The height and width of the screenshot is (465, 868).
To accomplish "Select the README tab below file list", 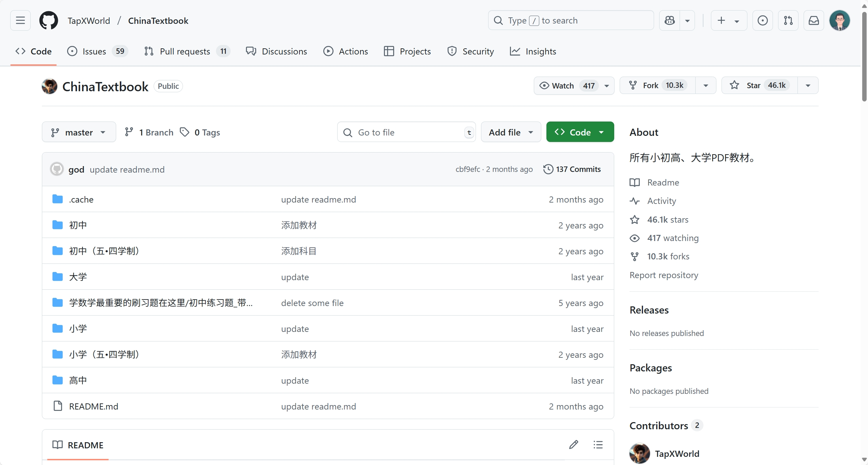I will tap(78, 445).
